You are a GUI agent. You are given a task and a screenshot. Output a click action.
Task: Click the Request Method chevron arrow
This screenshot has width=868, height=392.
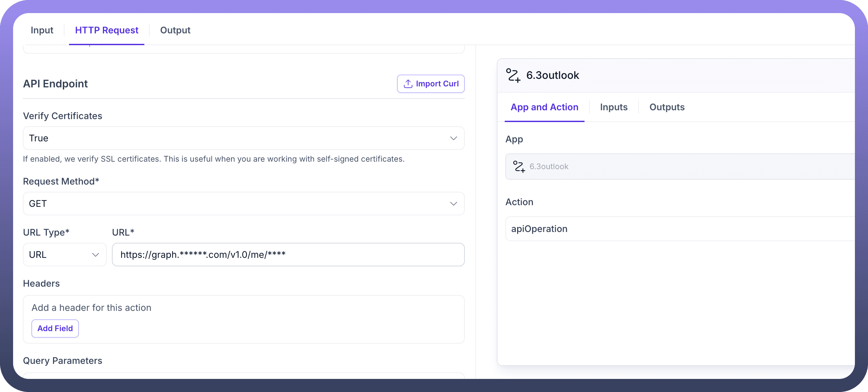[453, 204]
